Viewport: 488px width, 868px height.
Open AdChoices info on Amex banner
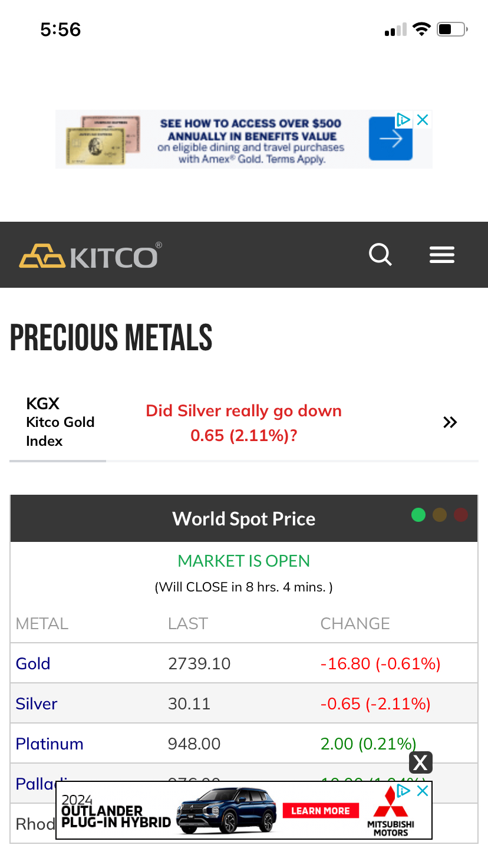tap(403, 120)
